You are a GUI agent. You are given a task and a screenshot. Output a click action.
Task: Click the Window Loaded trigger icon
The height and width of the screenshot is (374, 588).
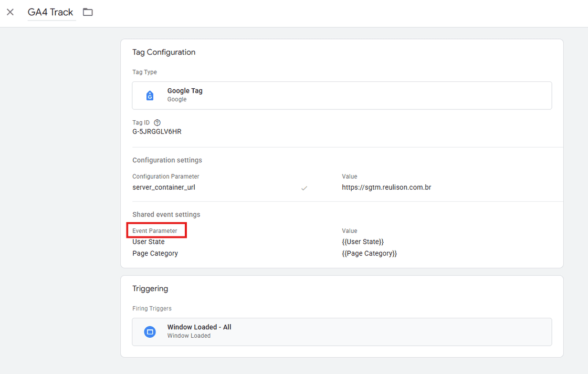point(150,331)
